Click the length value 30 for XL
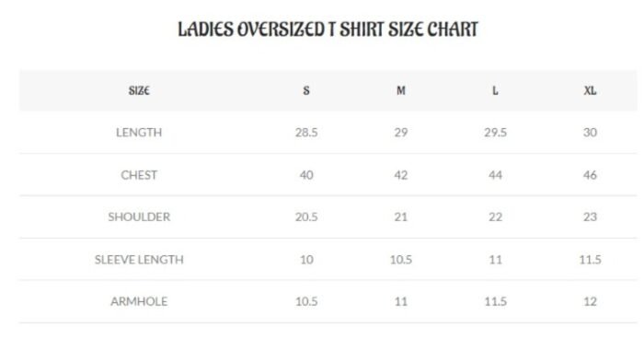 point(590,133)
